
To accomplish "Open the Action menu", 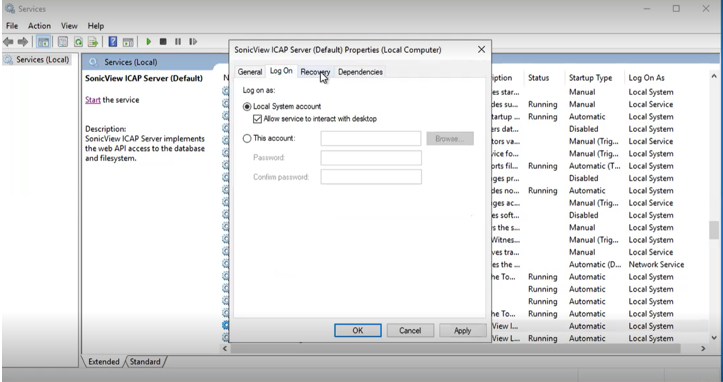I will pos(39,26).
